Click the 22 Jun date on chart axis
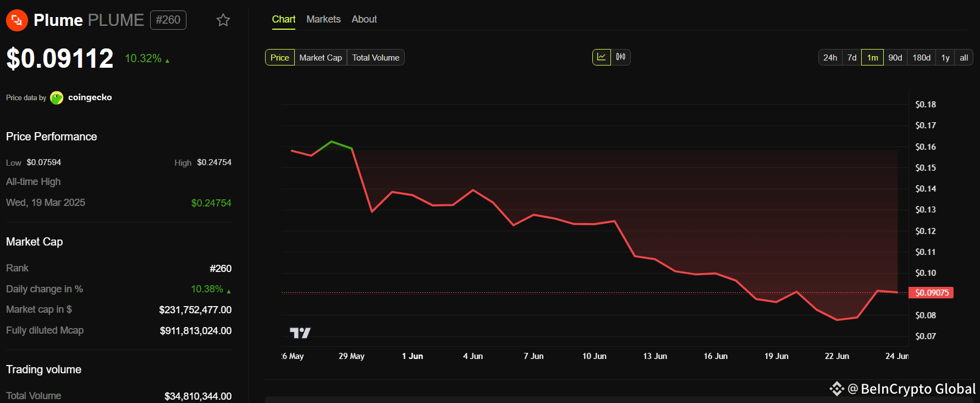The height and width of the screenshot is (403, 980). pos(837,356)
